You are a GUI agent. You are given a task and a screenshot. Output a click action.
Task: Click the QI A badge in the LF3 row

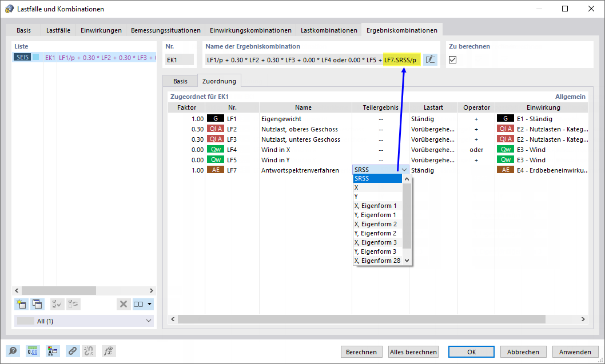[216, 139]
